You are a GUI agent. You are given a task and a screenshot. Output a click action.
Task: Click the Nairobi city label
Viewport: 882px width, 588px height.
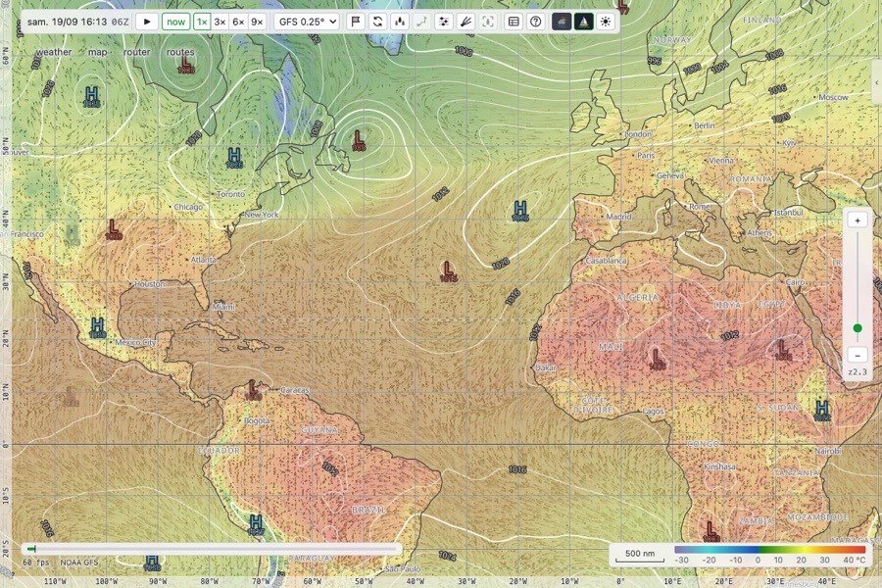(x=828, y=451)
